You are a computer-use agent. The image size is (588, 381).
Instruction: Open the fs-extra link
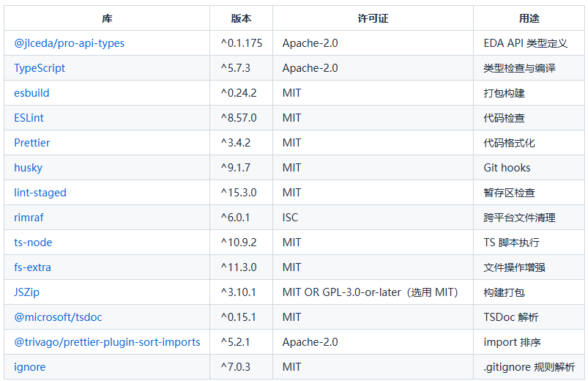pos(32,267)
